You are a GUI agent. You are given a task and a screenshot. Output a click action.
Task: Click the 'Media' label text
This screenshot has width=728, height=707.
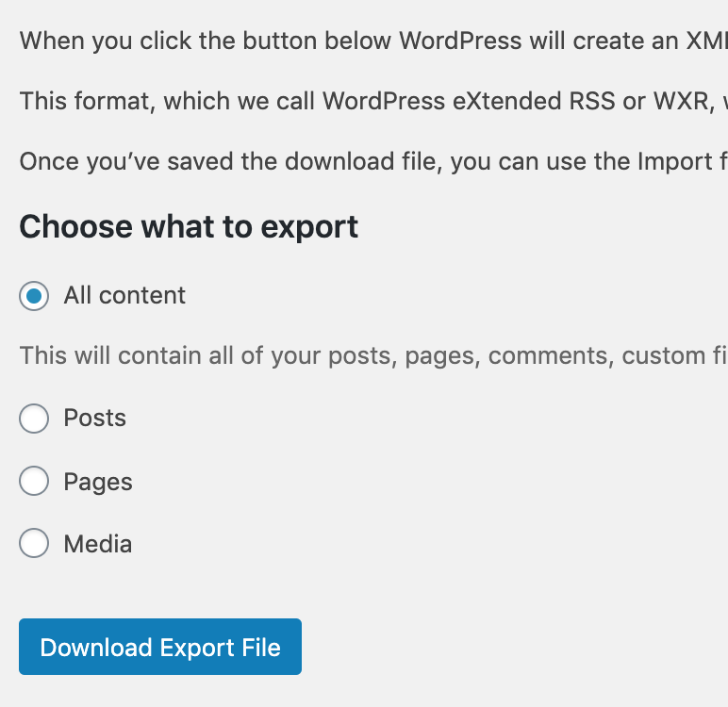(98, 544)
